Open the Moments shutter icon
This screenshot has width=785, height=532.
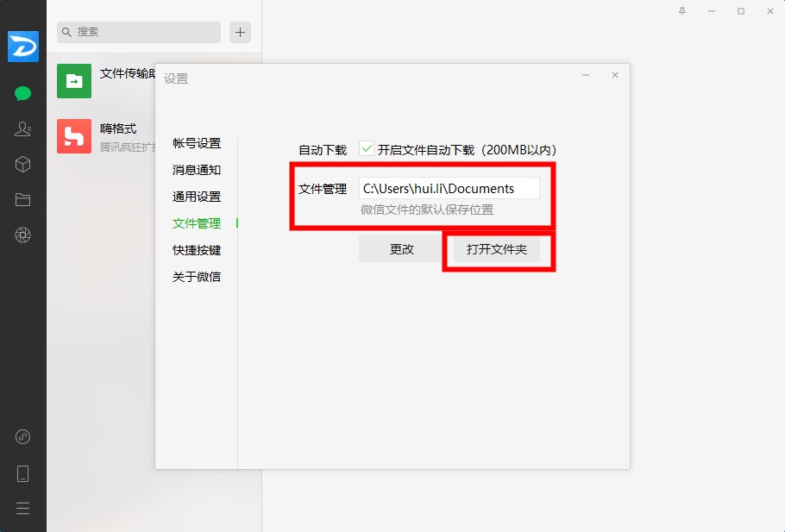pos(22,235)
